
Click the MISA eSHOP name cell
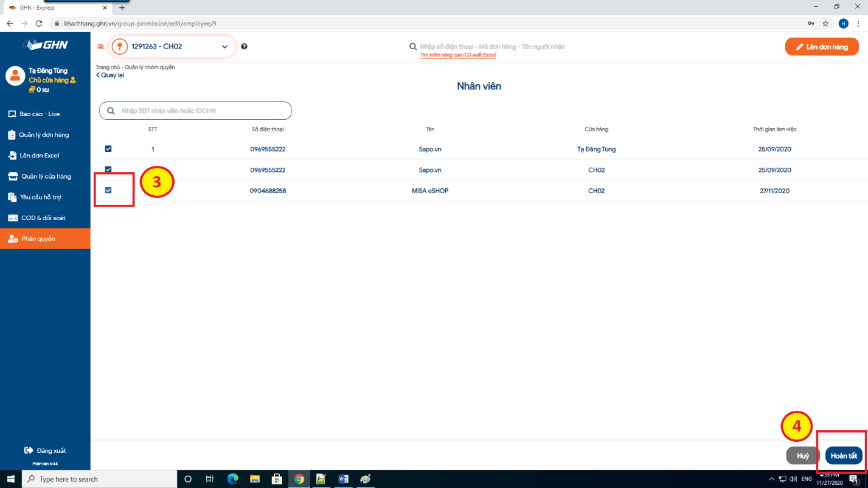430,191
